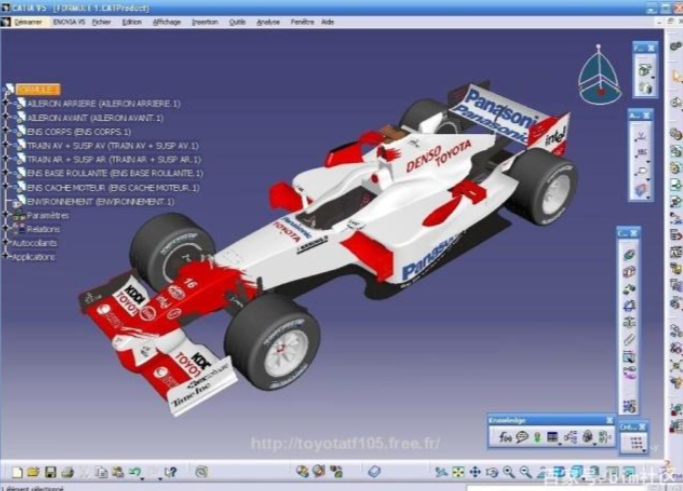Select the Rotate view tool
Image resolution: width=683 pixels, height=491 pixels.
click(x=492, y=472)
